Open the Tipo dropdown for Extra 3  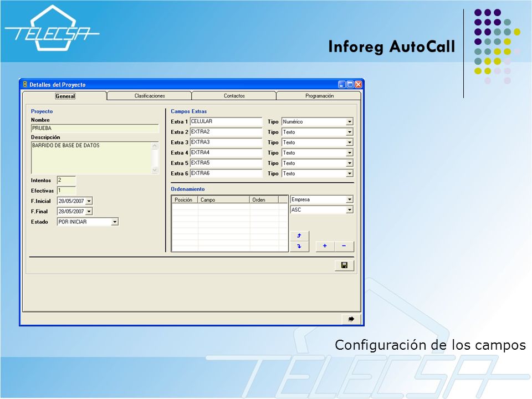coord(350,142)
